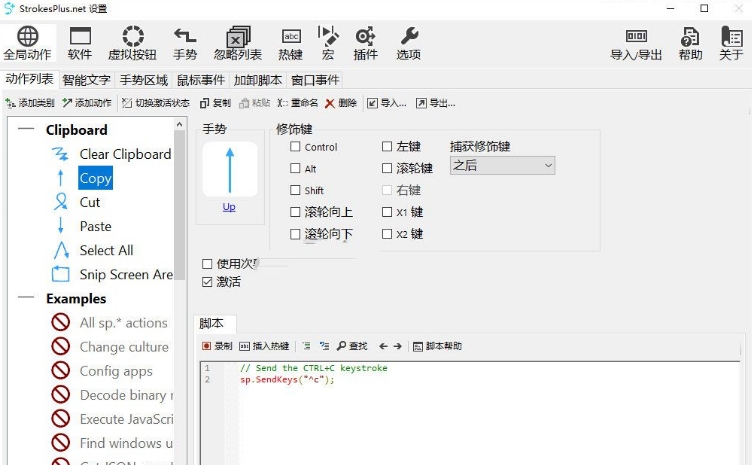This screenshot has width=752, height=465.
Task: Open the 全局动作 globe icon section
Action: click(x=27, y=43)
